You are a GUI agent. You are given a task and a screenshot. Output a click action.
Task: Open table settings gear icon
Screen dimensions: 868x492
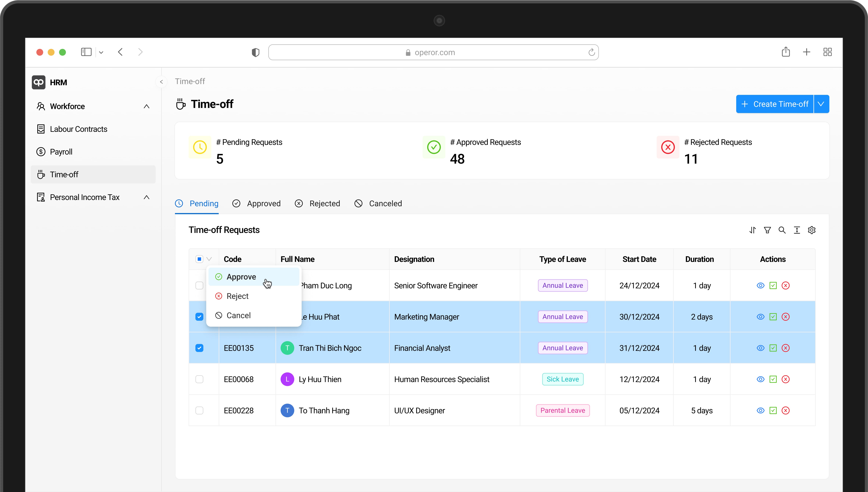pyautogui.click(x=812, y=230)
